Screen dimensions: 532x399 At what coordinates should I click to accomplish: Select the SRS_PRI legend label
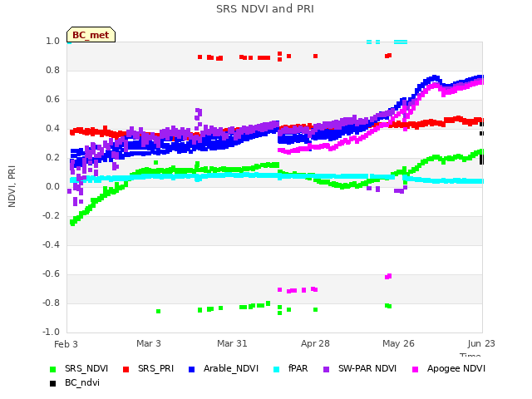click(x=155, y=369)
